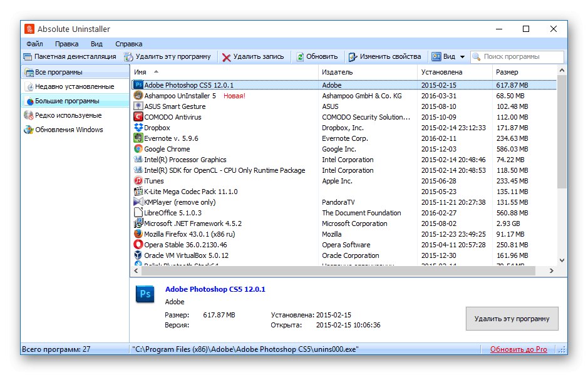Image resolution: width=588 pixels, height=375 pixels.
Task: Open the Вид dropdown on the toolbar
Action: (x=448, y=56)
